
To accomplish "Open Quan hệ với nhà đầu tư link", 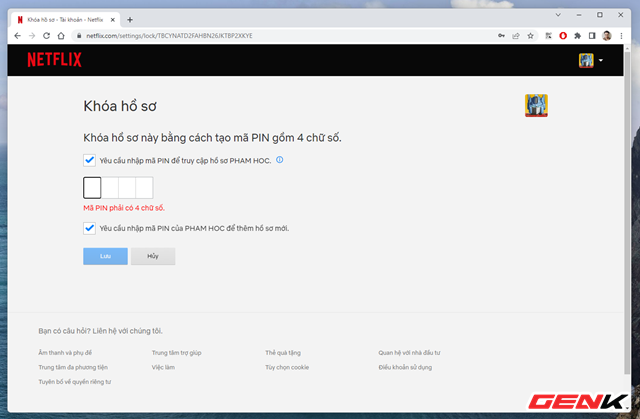I will pyautogui.click(x=409, y=352).
